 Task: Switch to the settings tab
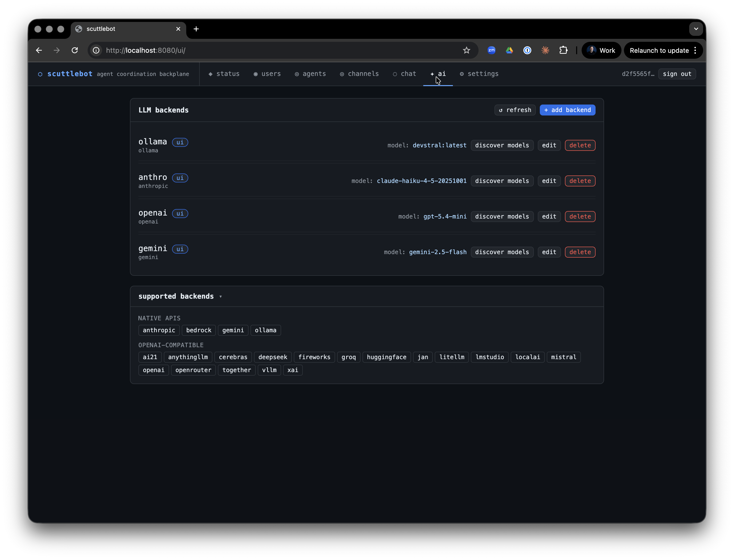[x=479, y=74]
